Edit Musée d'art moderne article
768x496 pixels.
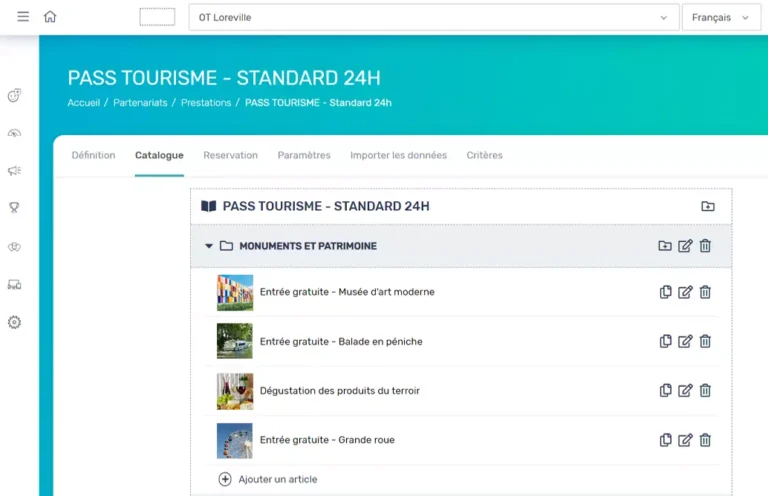pyautogui.click(x=685, y=292)
